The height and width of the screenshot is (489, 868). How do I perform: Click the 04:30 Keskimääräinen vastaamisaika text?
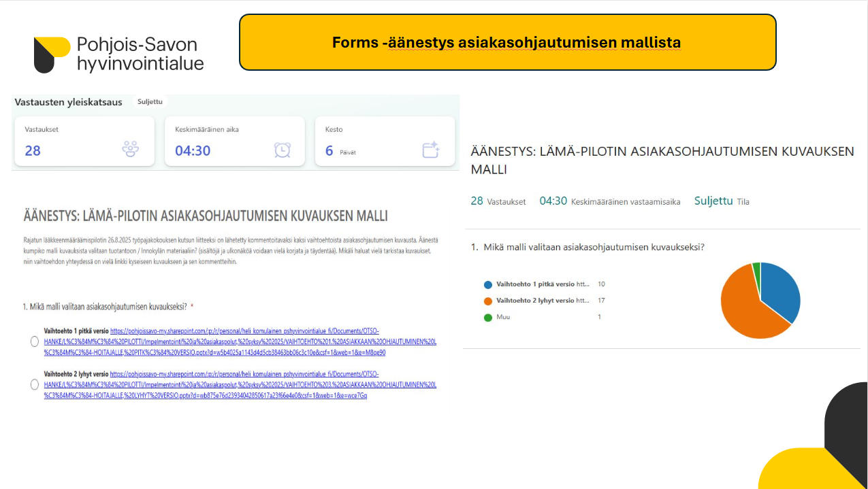coord(609,201)
